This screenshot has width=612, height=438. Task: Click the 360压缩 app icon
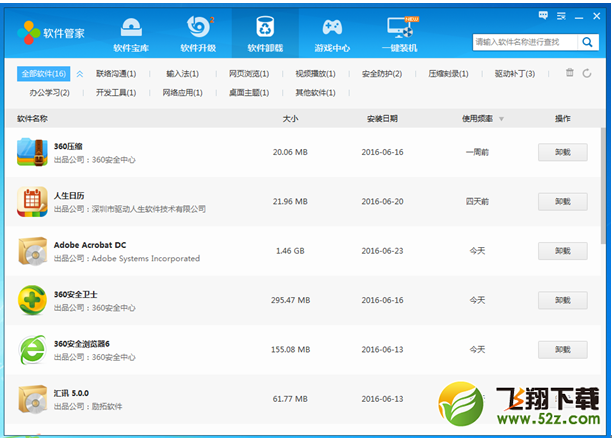(32, 152)
